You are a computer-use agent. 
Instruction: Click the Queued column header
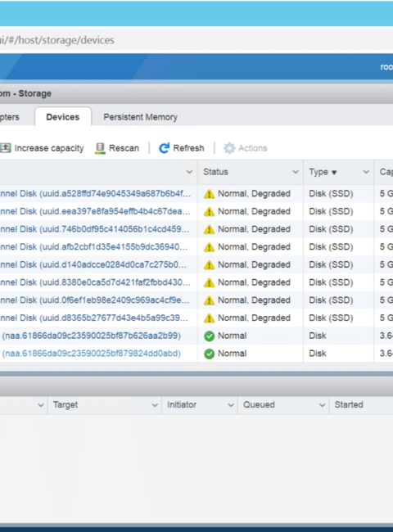[259, 405]
